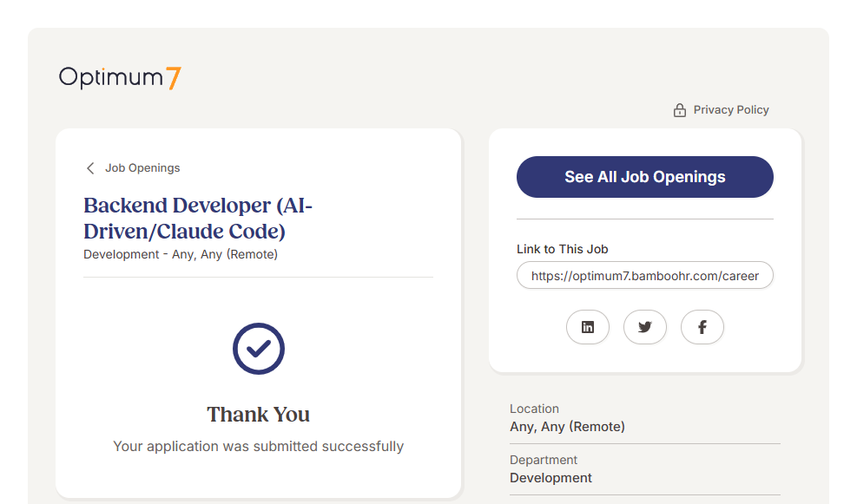Share this job on LinkedIn
The height and width of the screenshot is (504, 857).
588,327
